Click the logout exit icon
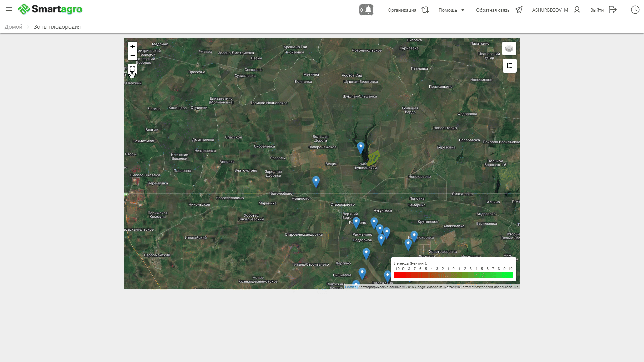 coord(613,10)
